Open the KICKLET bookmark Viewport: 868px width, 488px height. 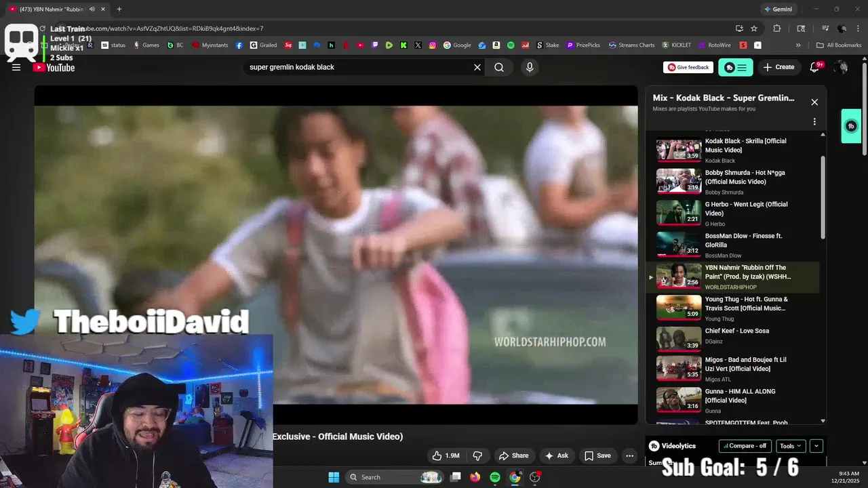[677, 45]
